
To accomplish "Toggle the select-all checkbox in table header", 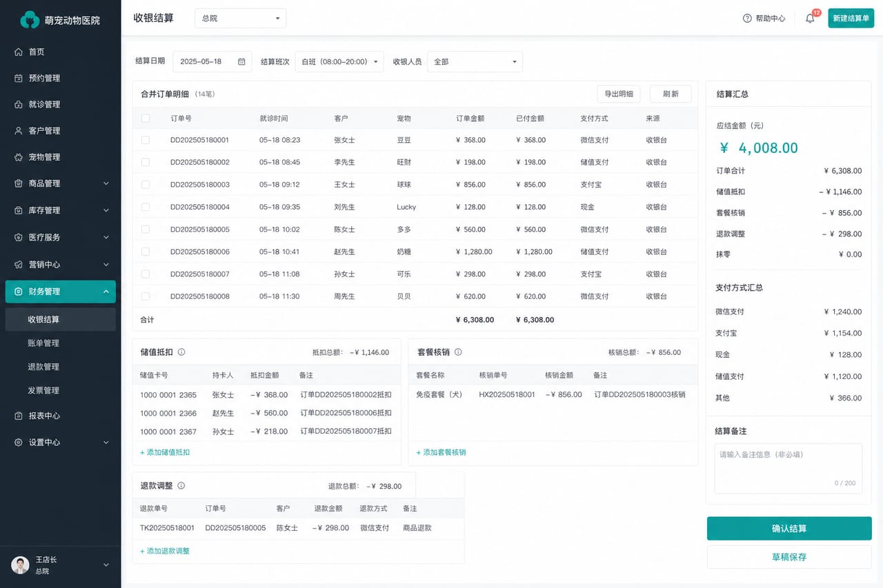I will [146, 119].
